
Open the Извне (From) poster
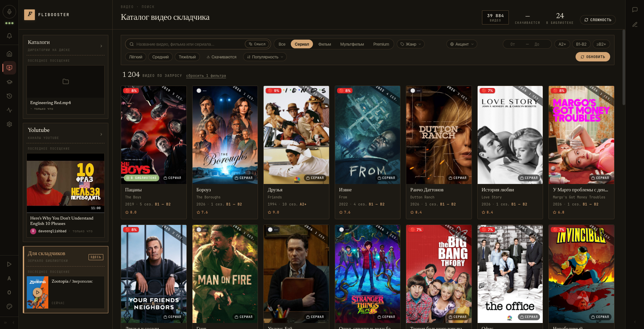[x=368, y=135]
